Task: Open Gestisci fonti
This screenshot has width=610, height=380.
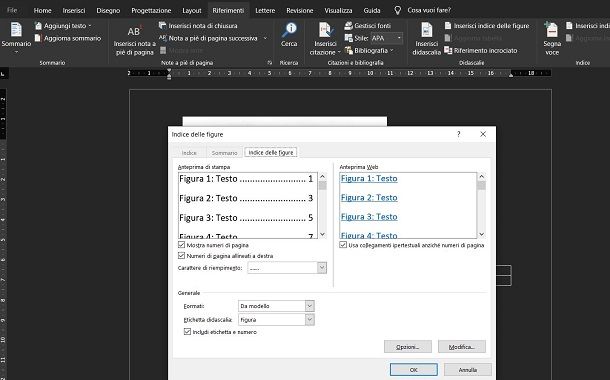Action: tap(368, 26)
